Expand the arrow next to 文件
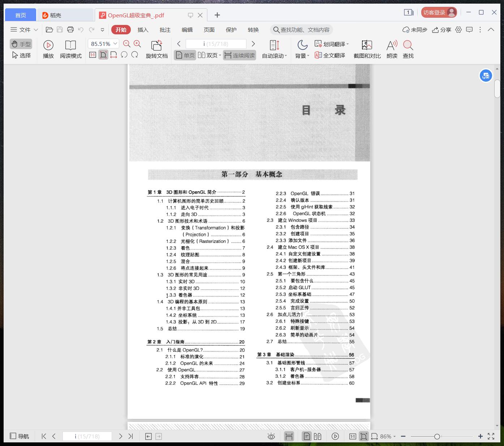Viewport: 504px width, 446px height. tap(36, 30)
